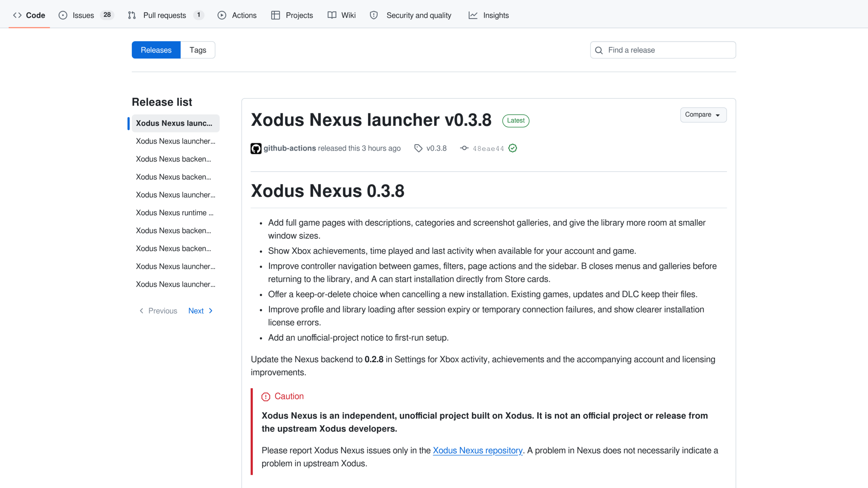Click the search magnifier icon

pos(599,50)
